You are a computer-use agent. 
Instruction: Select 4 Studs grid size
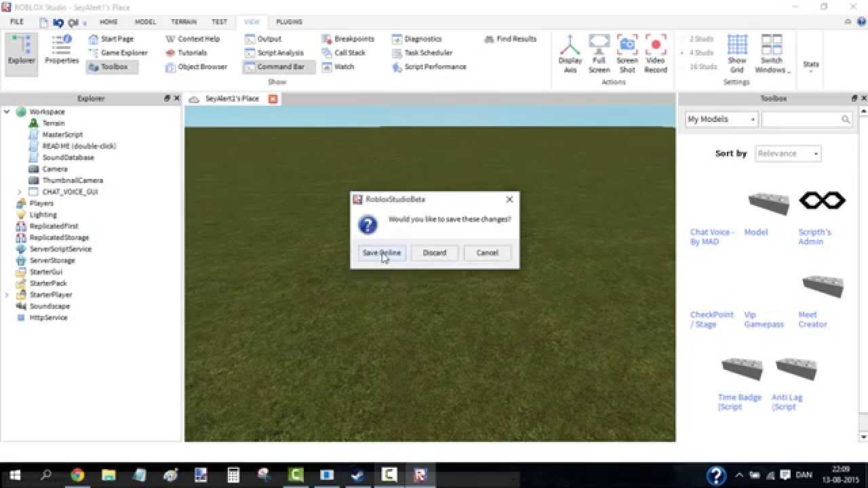pos(701,53)
